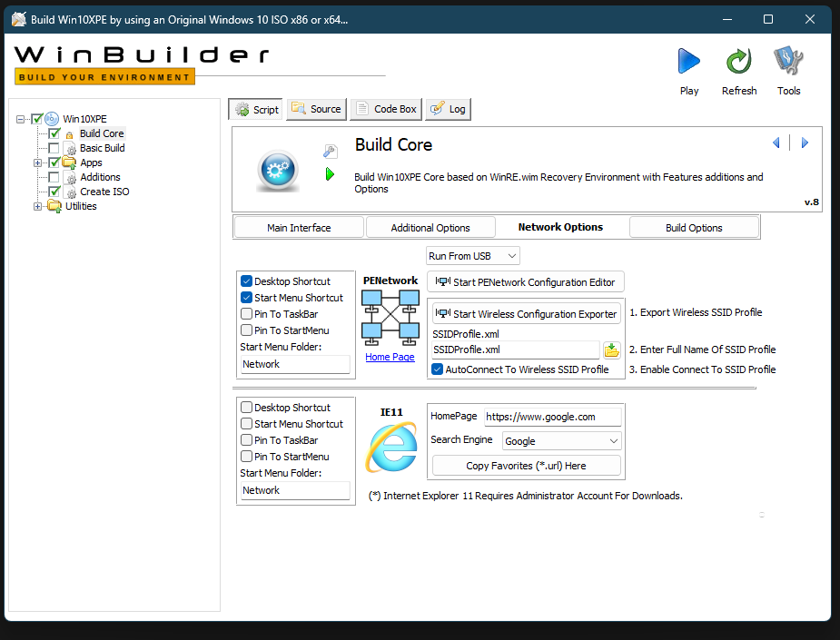Switch to the Script tab
This screenshot has height=640, width=840.
(257, 109)
